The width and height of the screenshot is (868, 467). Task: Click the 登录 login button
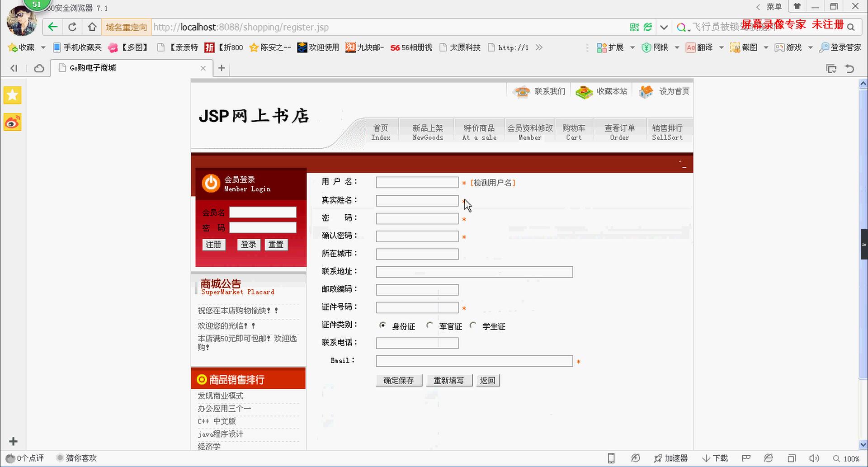click(248, 245)
